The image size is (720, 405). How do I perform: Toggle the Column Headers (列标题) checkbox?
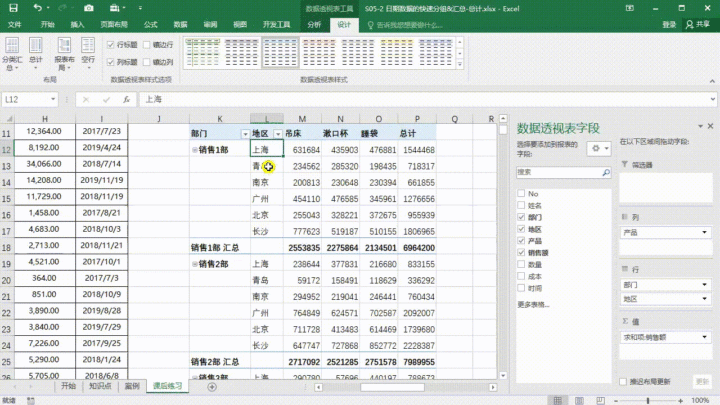(110, 62)
